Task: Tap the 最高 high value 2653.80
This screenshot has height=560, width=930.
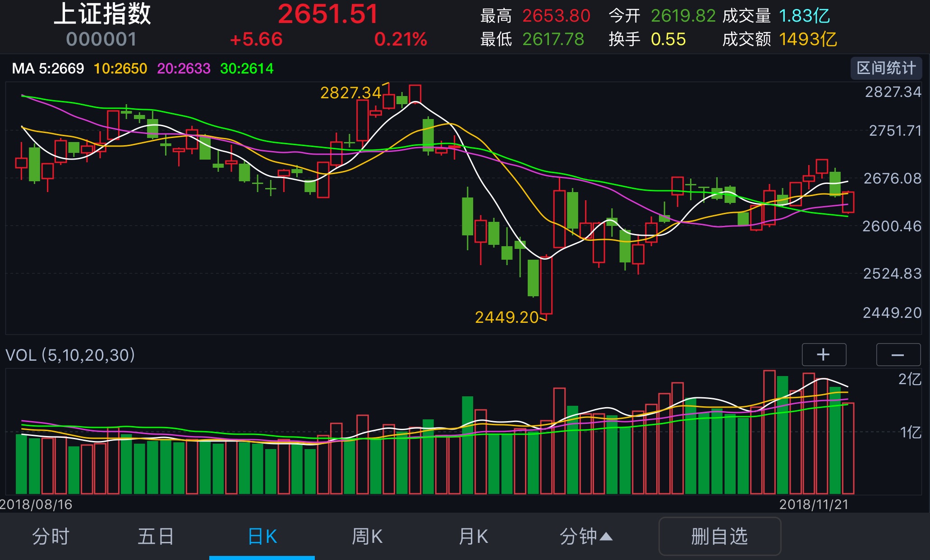Action: point(556,16)
